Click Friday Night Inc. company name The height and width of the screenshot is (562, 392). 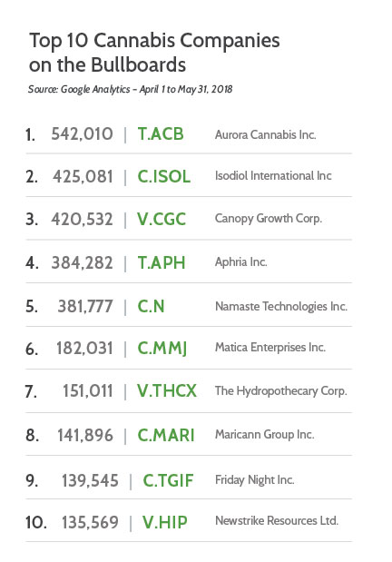[254, 480]
